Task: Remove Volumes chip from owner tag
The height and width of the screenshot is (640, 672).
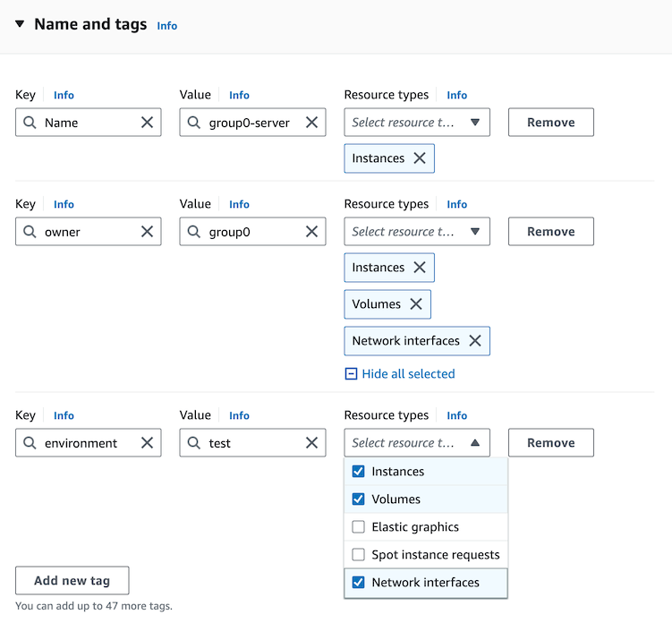Action: 415,304
